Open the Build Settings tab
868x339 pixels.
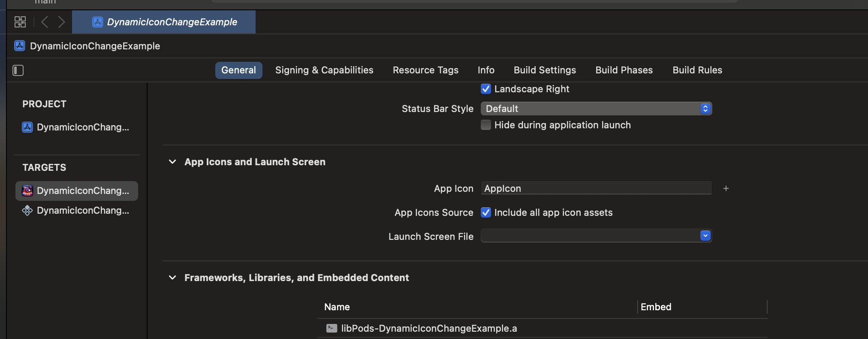(545, 70)
